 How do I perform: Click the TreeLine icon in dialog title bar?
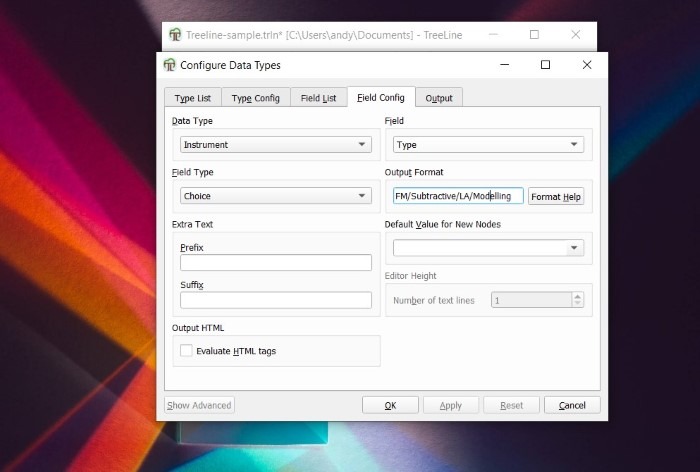tap(170, 65)
